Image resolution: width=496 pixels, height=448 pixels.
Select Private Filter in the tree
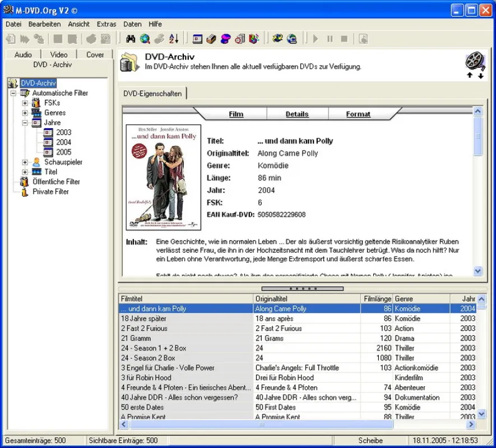[x=50, y=192]
